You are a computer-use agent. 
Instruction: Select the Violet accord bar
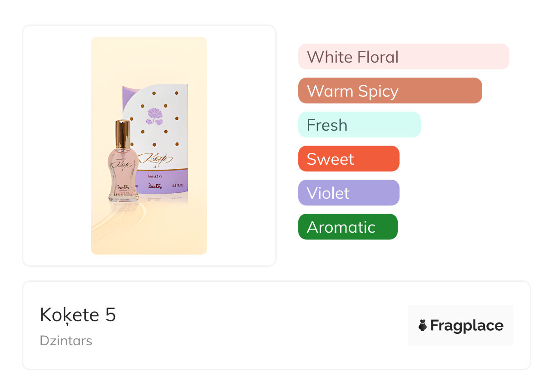348,193
